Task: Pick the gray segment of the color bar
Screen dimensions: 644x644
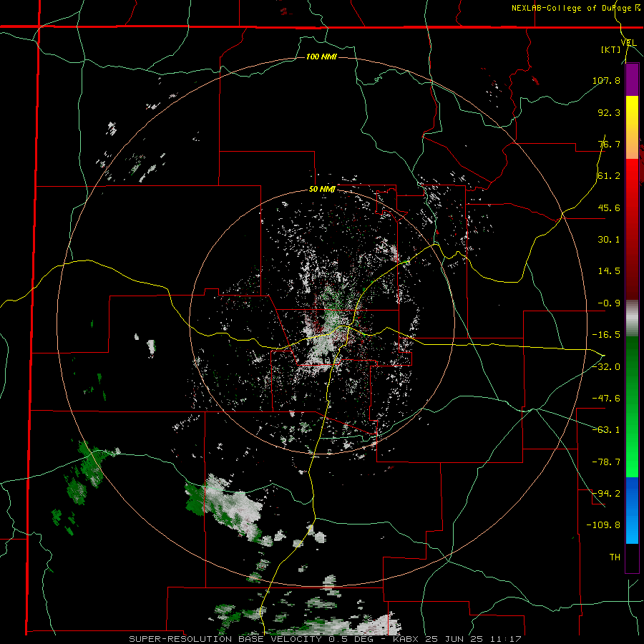Action: (x=632, y=318)
